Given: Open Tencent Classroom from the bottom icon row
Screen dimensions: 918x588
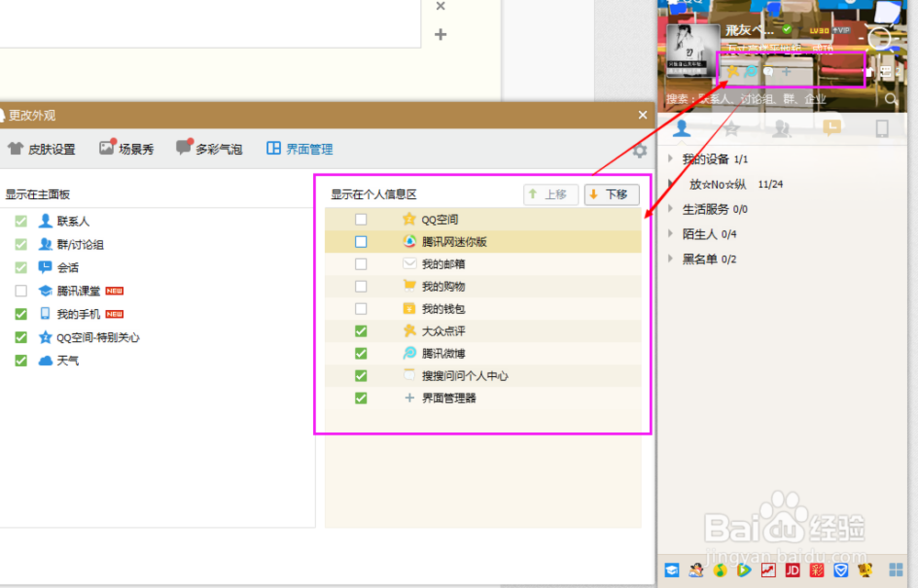Looking at the screenshot, I should coord(672,570).
